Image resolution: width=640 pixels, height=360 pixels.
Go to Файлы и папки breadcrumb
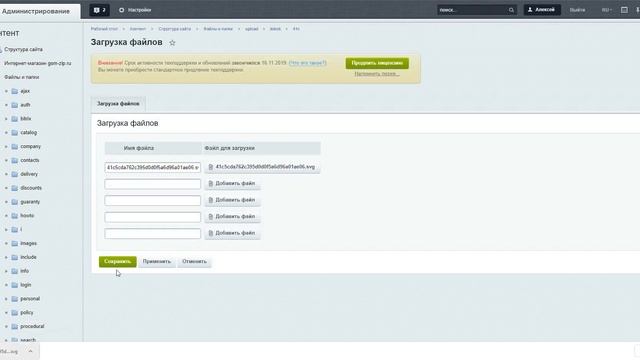[x=218, y=29]
